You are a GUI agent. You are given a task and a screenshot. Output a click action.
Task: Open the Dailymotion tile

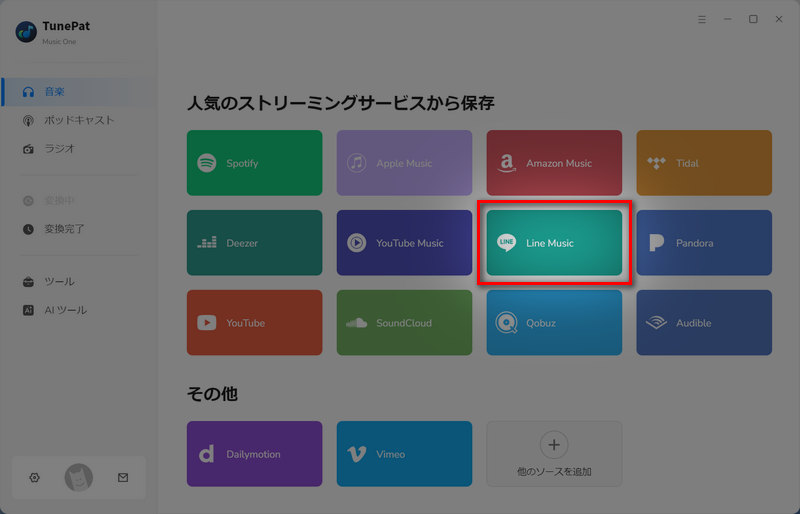(255, 454)
